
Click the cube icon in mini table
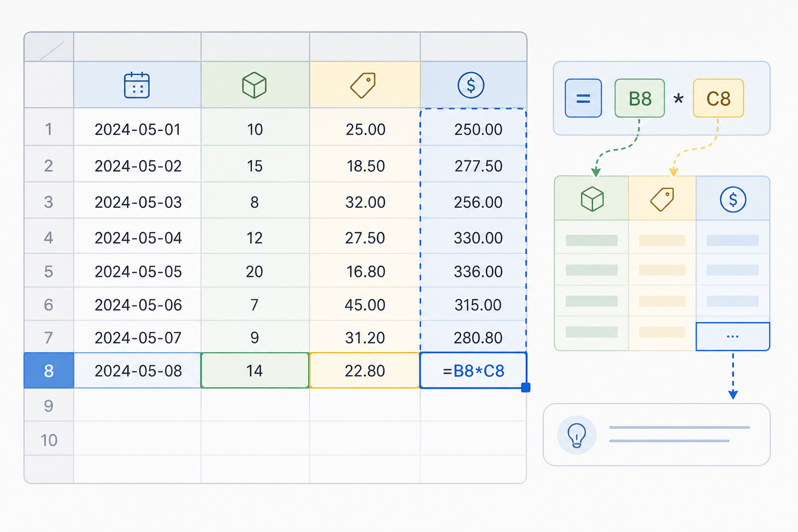[x=592, y=199]
